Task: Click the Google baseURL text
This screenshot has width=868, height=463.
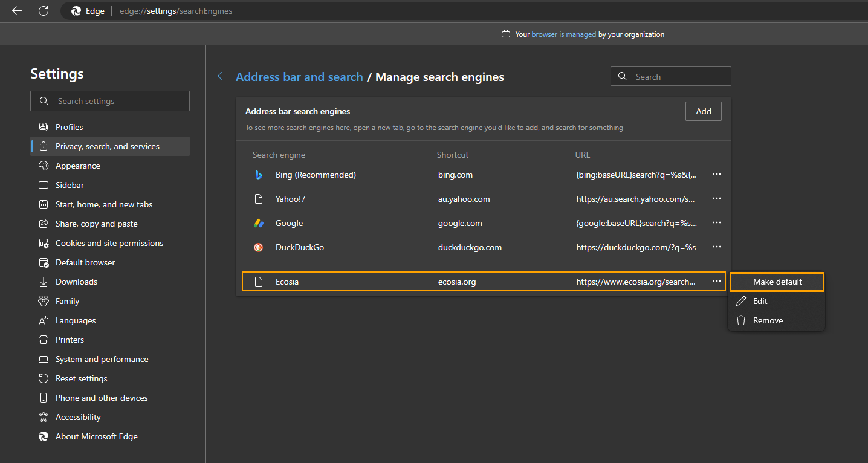Action: tap(636, 223)
